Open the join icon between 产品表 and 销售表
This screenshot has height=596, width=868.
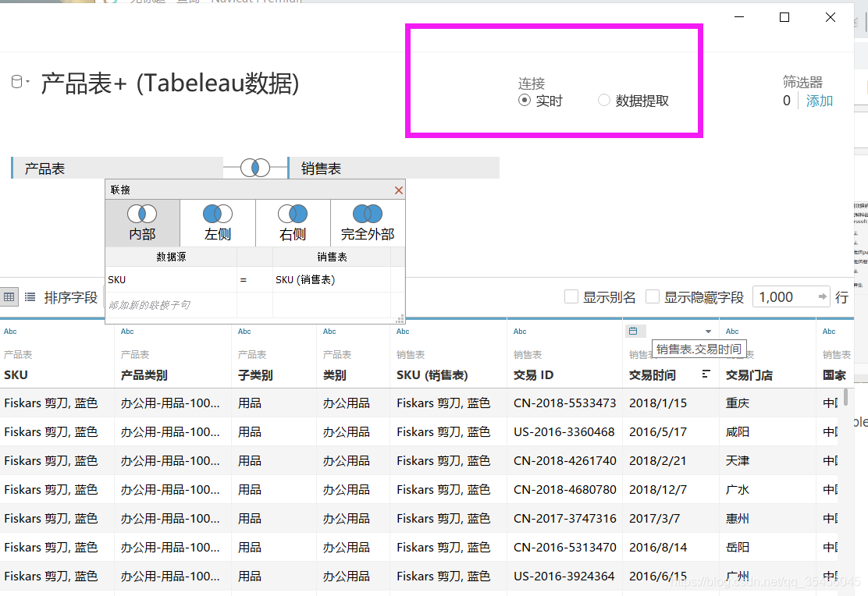coord(255,168)
